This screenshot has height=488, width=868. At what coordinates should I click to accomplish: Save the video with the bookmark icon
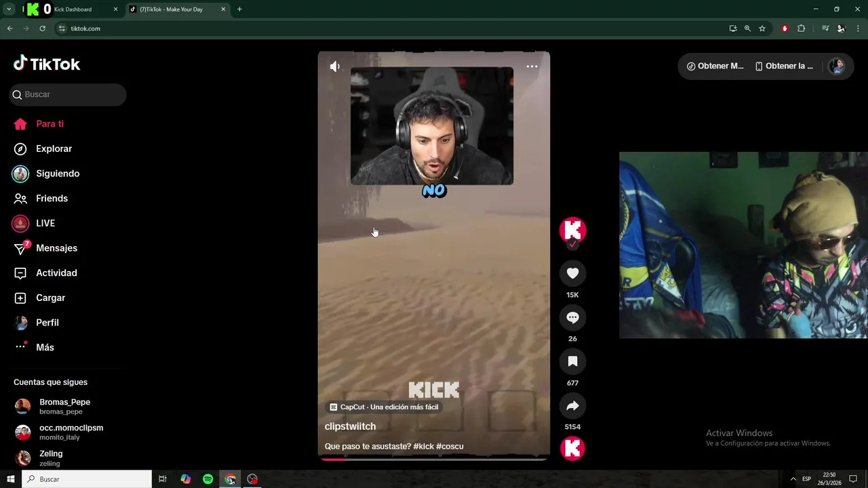(x=572, y=361)
